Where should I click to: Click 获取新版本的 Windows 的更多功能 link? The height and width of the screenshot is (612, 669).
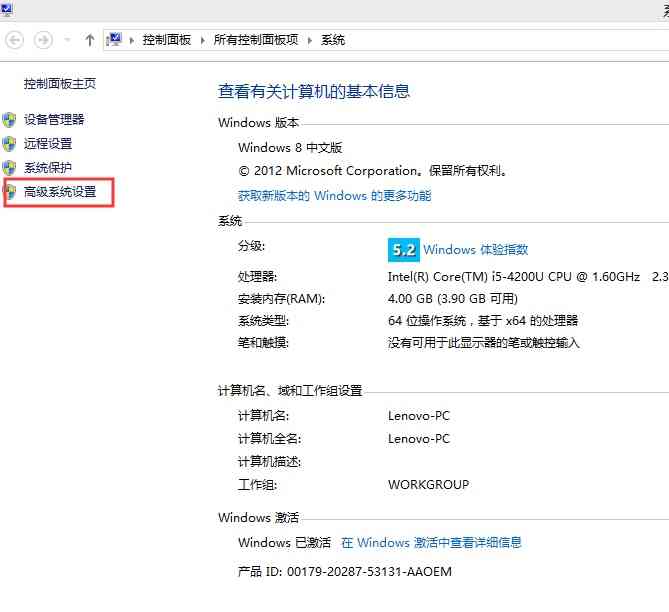pos(334,196)
